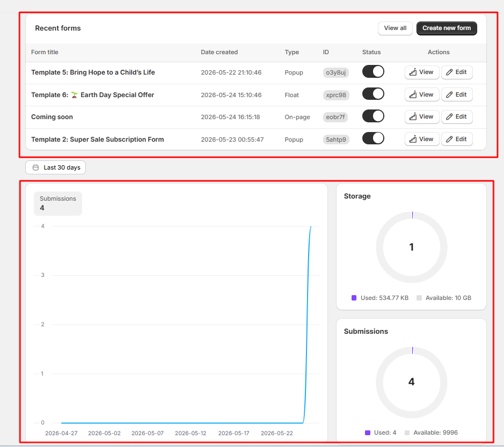The image size is (504, 447).
Task: Click View all recent forms button
Action: pos(395,28)
